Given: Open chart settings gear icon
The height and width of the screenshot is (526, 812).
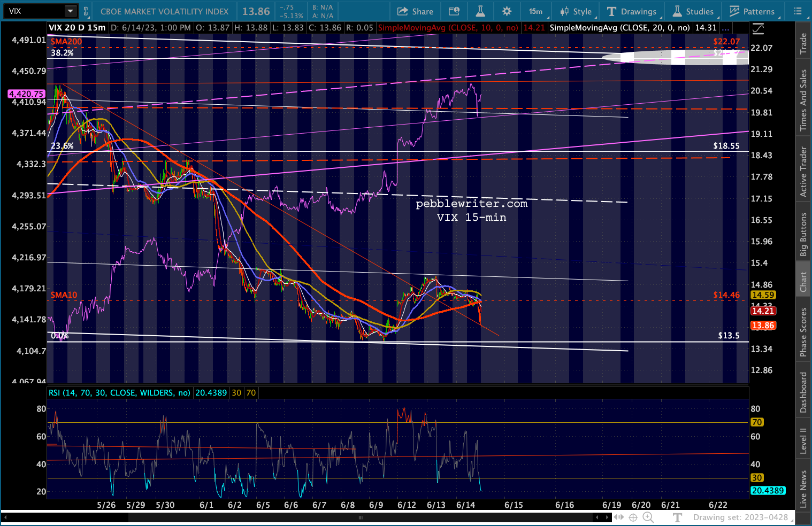Looking at the screenshot, I should pos(507,11).
